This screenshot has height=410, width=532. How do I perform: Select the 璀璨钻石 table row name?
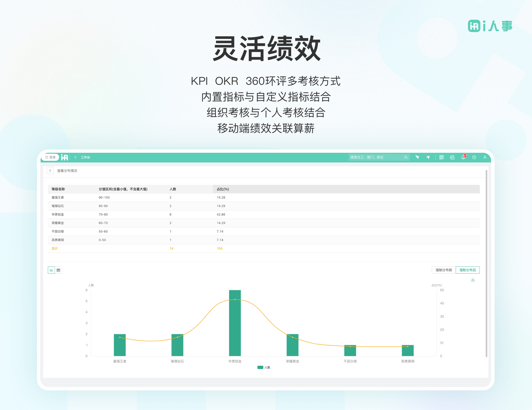58,206
